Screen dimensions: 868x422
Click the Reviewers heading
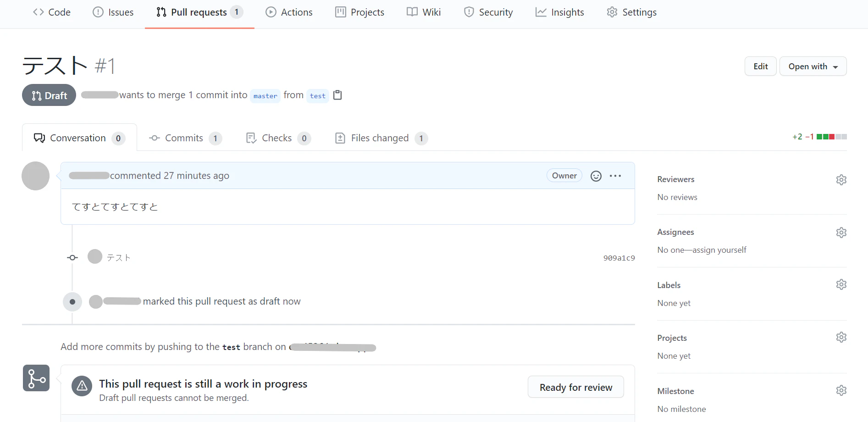tap(675, 179)
